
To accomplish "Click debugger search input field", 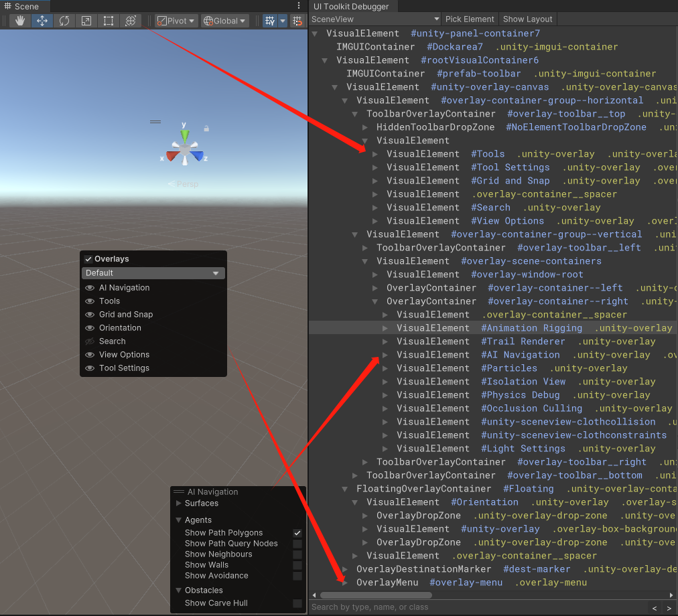I will click(478, 607).
